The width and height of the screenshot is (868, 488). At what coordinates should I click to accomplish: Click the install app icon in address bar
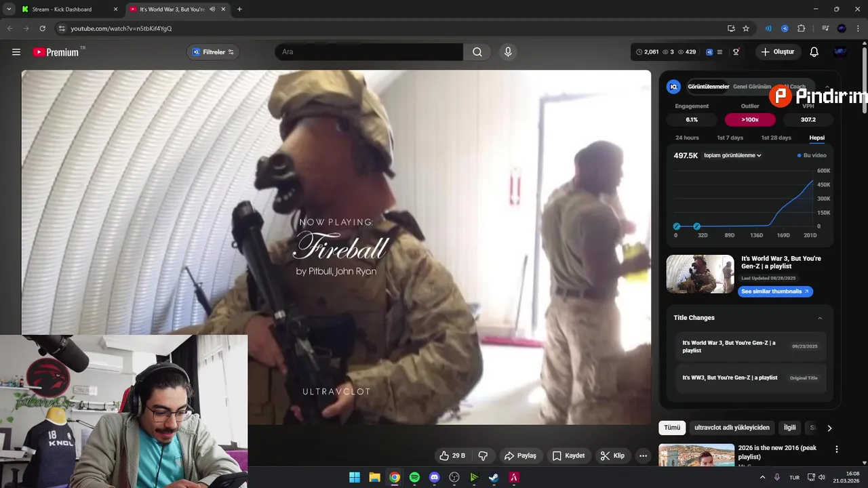click(731, 28)
